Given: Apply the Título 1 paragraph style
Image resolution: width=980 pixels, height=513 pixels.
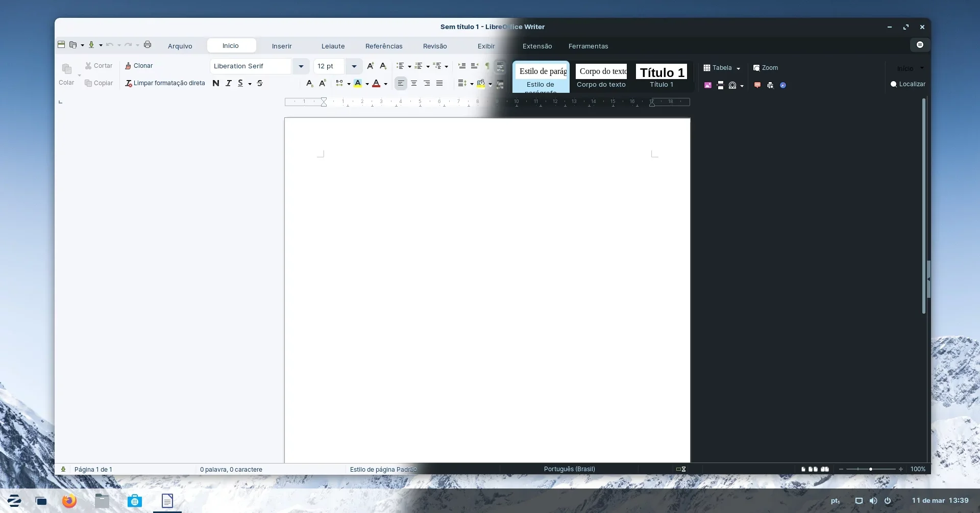Looking at the screenshot, I should pyautogui.click(x=661, y=76).
